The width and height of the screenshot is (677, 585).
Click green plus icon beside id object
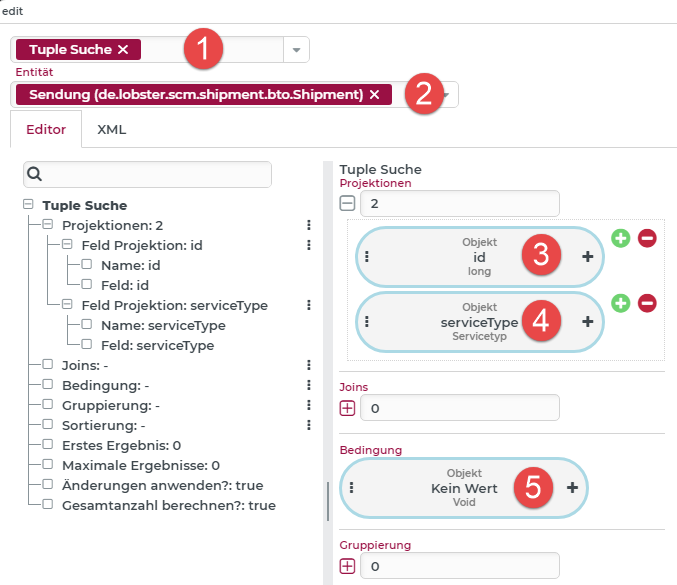click(x=620, y=239)
